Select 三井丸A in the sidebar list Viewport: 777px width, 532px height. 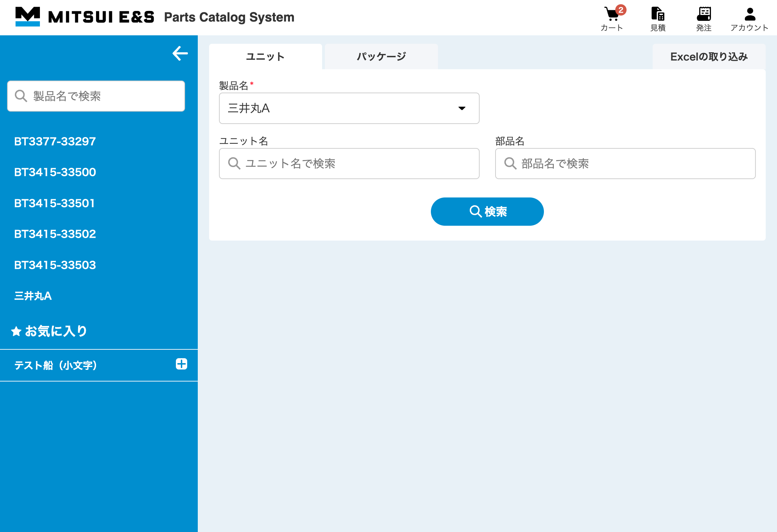(33, 296)
